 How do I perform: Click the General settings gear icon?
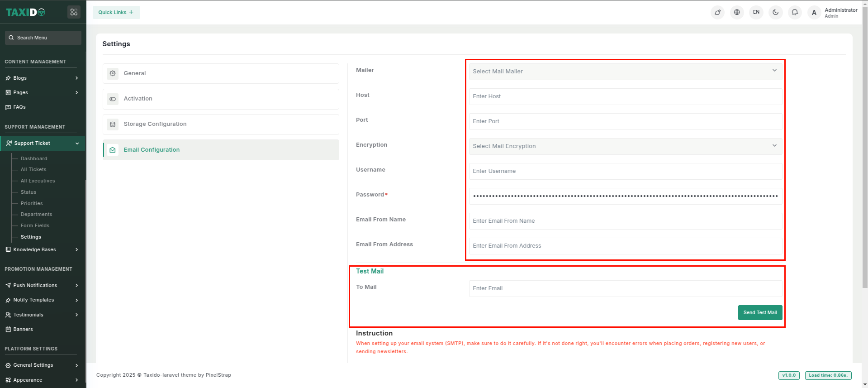coord(113,73)
